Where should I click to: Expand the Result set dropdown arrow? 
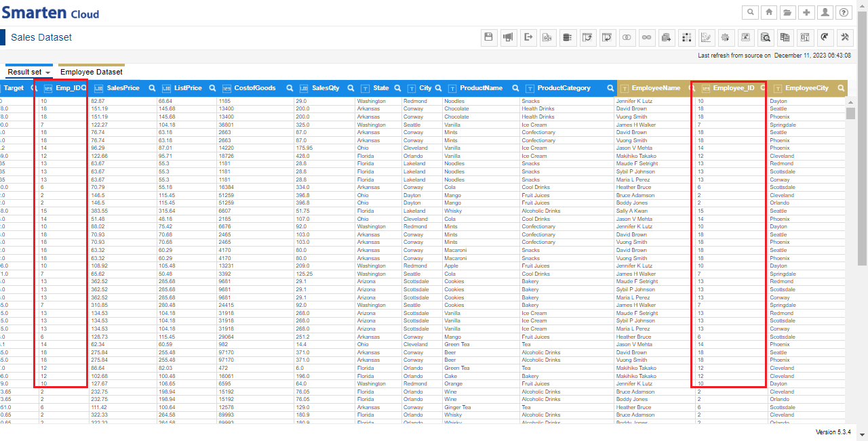click(48, 72)
